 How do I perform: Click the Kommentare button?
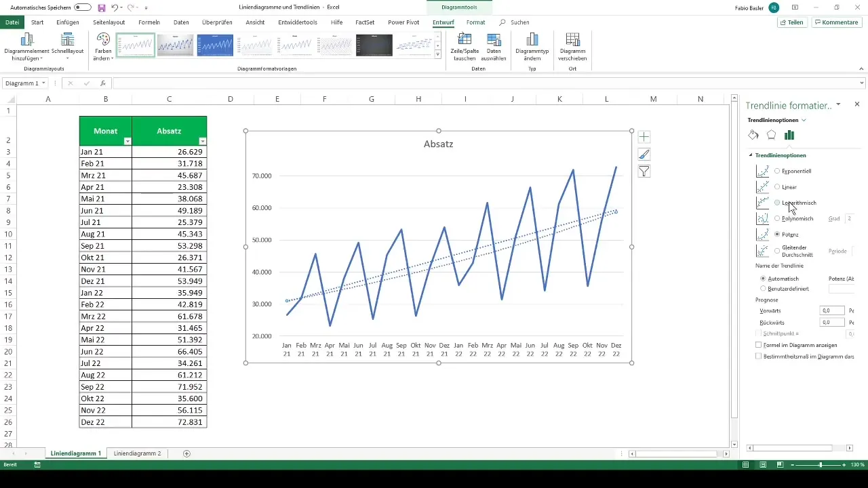click(x=837, y=22)
